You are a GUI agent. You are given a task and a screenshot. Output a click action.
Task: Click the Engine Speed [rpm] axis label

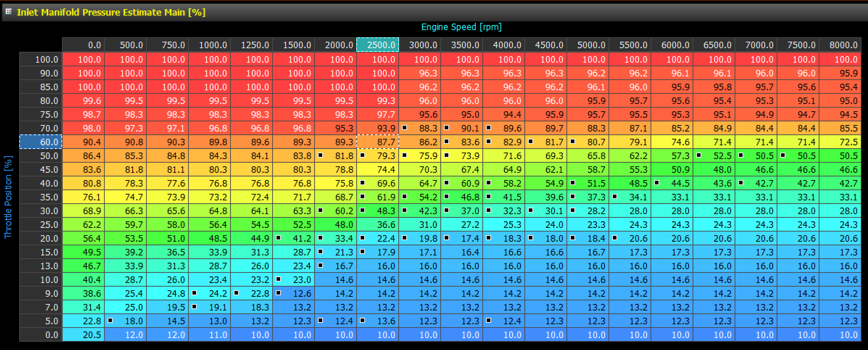pos(461,27)
